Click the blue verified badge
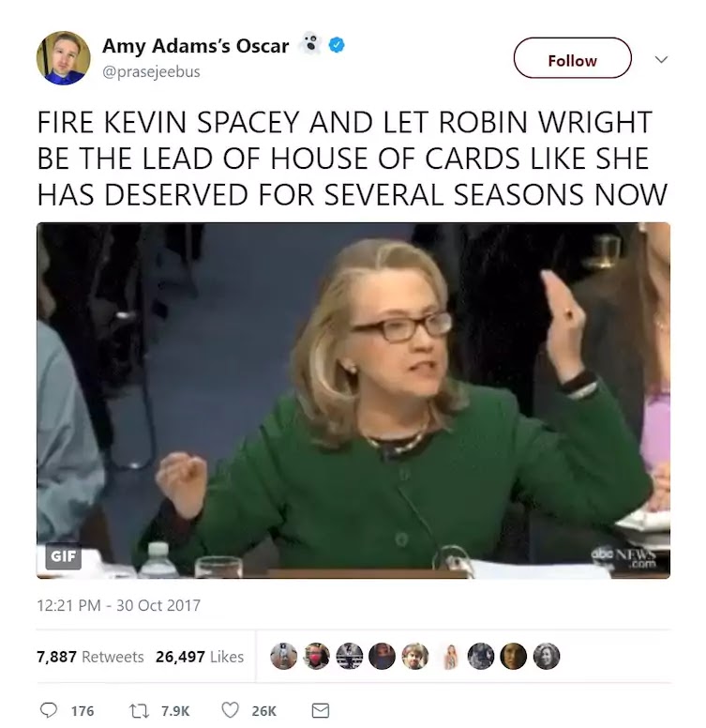Image resolution: width=706 pixels, height=728 pixels. tap(337, 45)
